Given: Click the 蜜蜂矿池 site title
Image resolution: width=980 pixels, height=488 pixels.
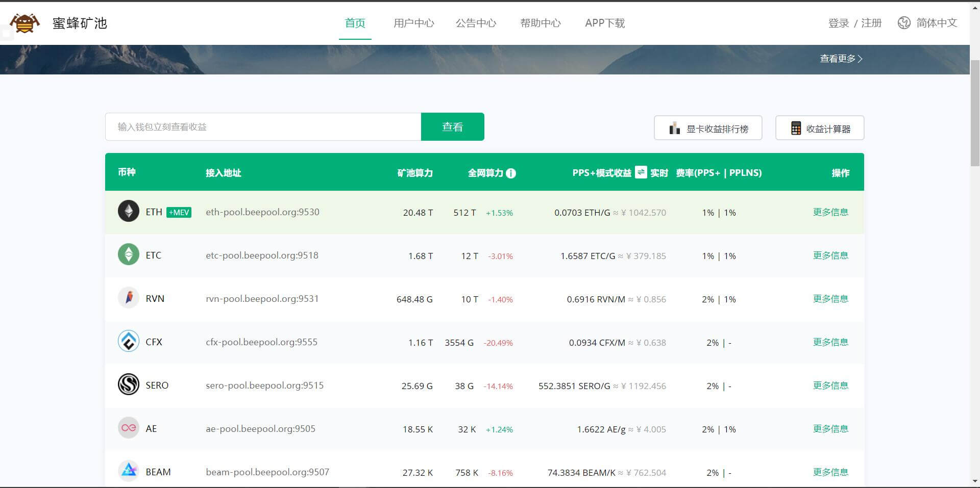Looking at the screenshot, I should [80, 23].
